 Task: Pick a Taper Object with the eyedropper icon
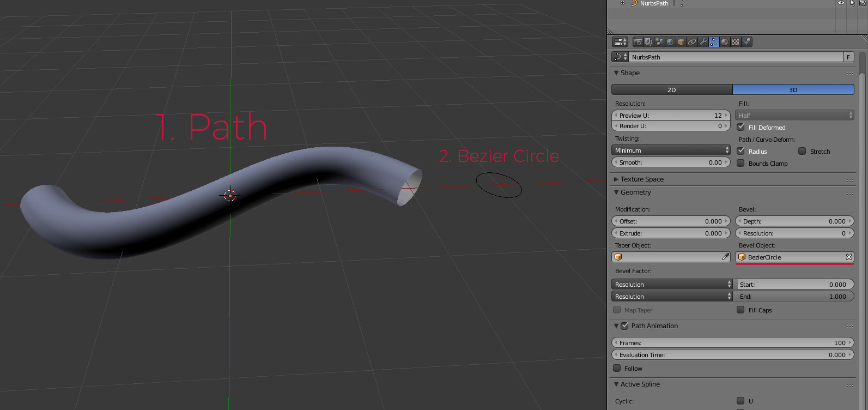(x=725, y=257)
